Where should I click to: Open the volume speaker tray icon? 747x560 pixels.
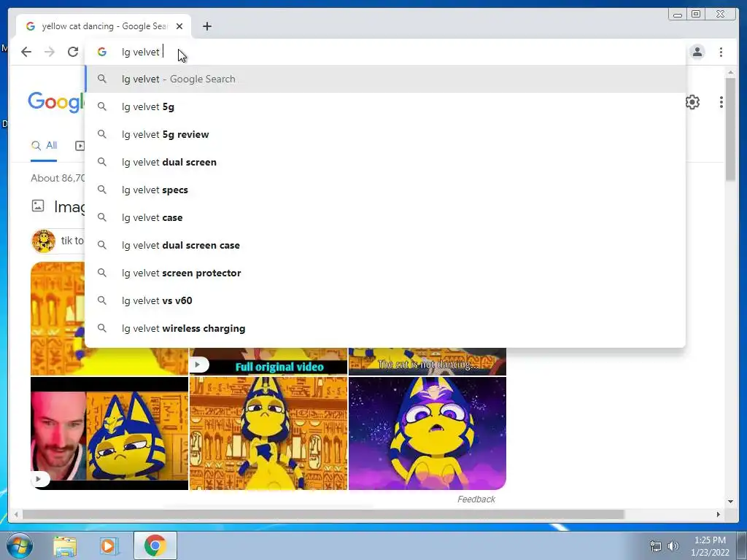click(x=673, y=546)
